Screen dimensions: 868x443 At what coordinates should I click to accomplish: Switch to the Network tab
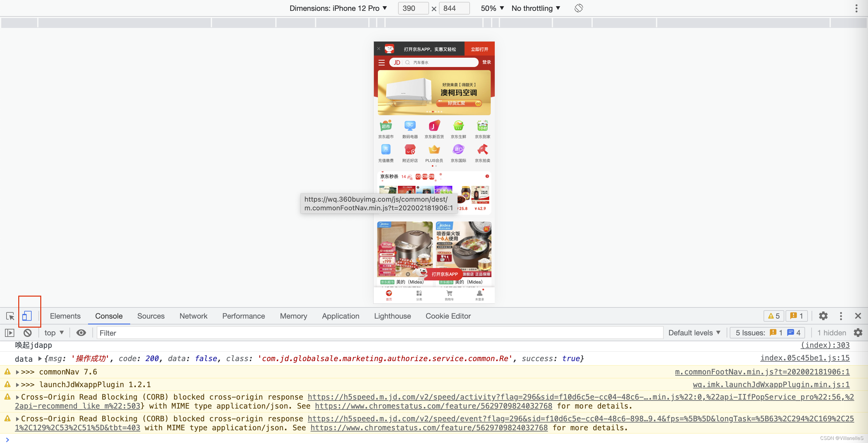tap(193, 316)
